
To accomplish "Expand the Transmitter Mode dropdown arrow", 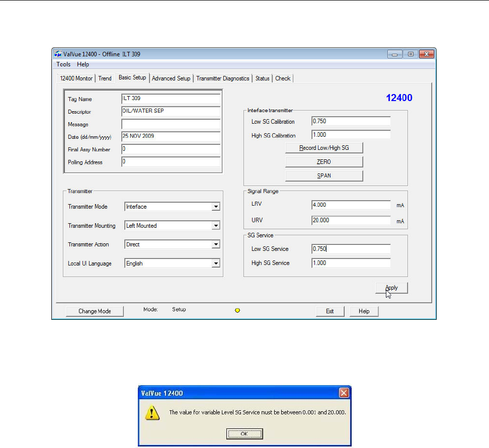I will click(x=216, y=207).
